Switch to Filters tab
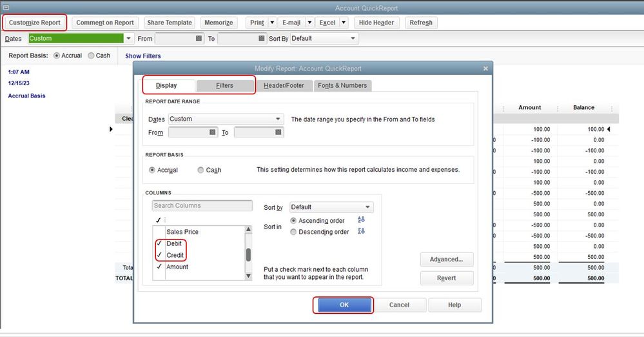 (x=225, y=86)
